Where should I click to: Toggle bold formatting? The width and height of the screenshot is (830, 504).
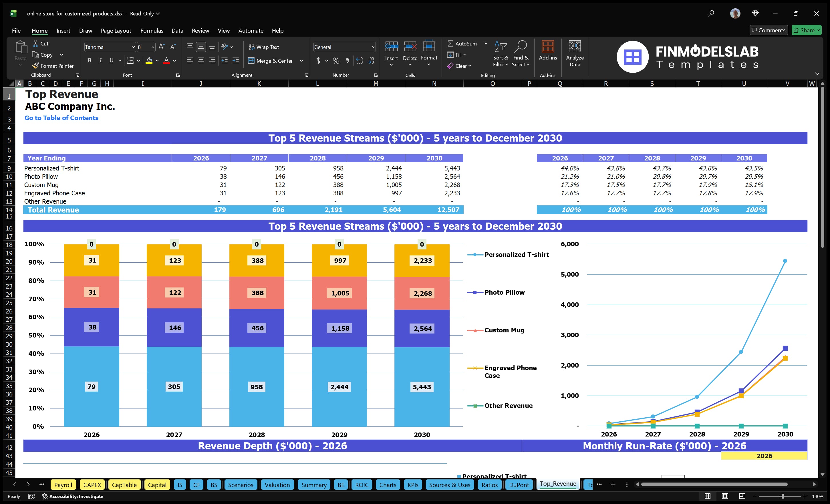(x=89, y=60)
